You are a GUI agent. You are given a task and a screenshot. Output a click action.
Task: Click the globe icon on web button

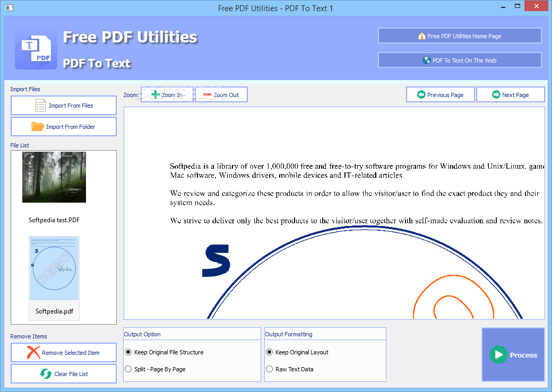(426, 60)
